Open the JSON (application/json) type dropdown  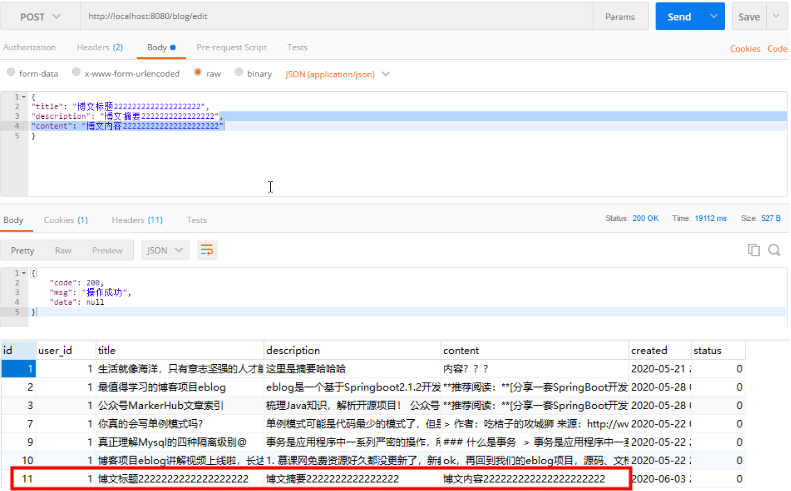pyautogui.click(x=337, y=74)
